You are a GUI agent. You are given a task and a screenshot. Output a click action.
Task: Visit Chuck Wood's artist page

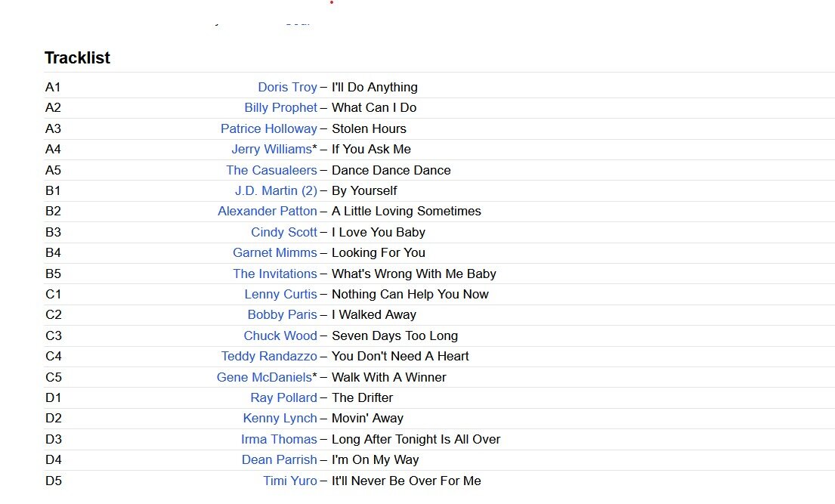tap(280, 335)
